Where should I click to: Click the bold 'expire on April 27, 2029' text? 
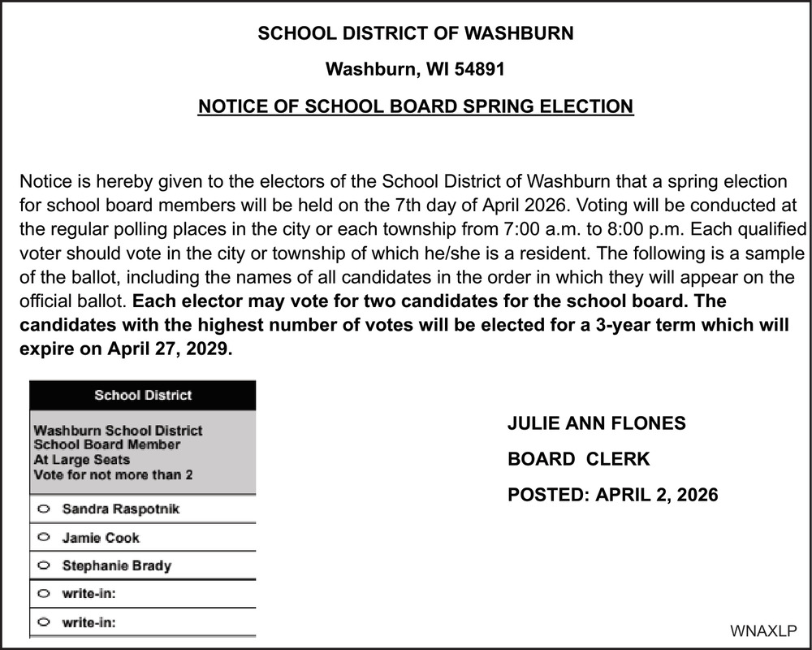pyautogui.click(x=125, y=351)
